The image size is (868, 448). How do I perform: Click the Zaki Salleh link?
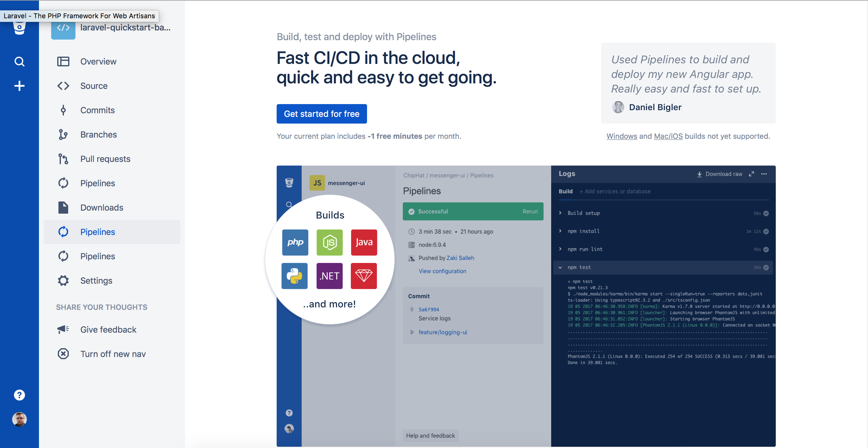pyautogui.click(x=460, y=258)
